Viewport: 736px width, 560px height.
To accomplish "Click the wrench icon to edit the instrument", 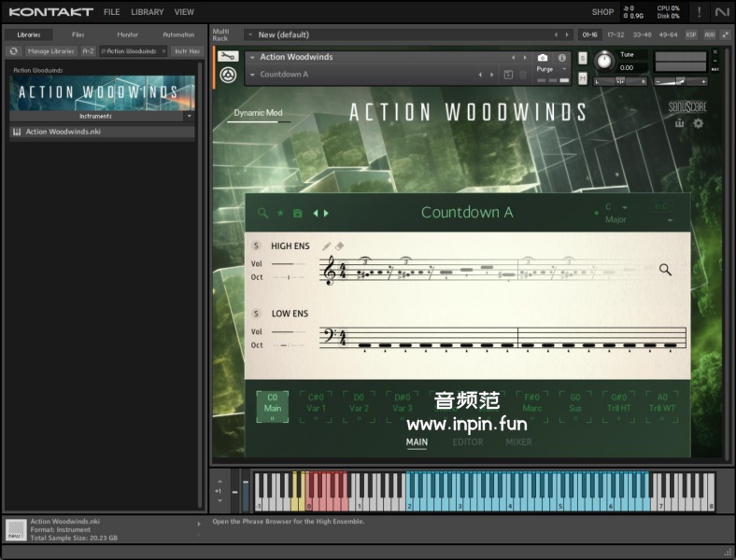I will pyautogui.click(x=227, y=57).
